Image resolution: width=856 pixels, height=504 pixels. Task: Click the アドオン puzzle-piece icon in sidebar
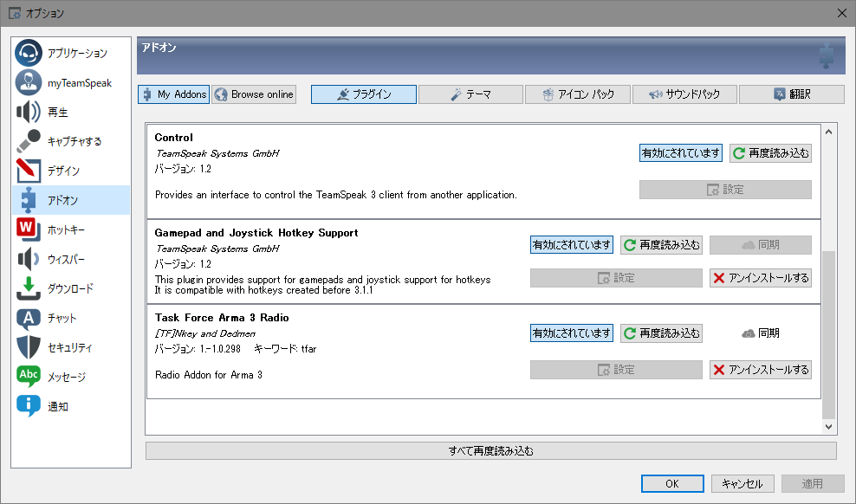pyautogui.click(x=29, y=200)
